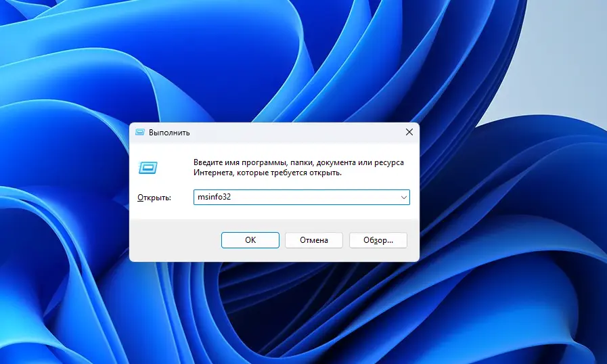Viewport: 607px width, 364px height.
Task: Click the Выполнить title text
Action: tap(169, 133)
